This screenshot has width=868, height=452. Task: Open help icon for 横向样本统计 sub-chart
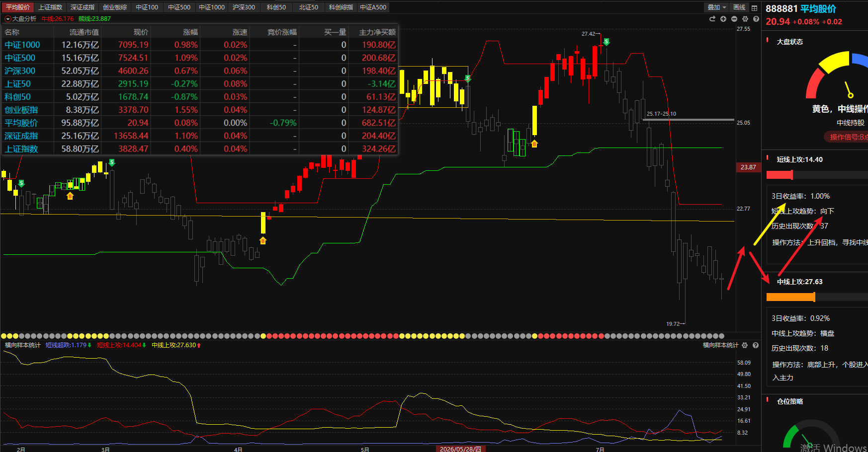click(756, 345)
